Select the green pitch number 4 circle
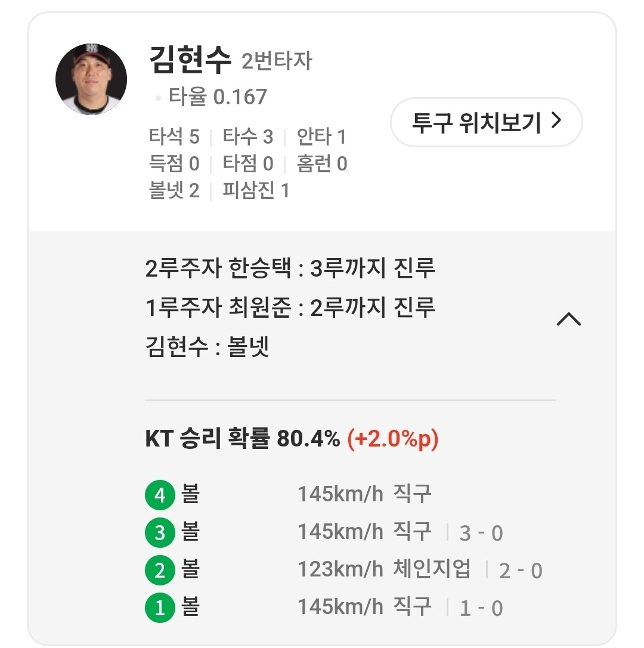The image size is (644, 648). [160, 495]
